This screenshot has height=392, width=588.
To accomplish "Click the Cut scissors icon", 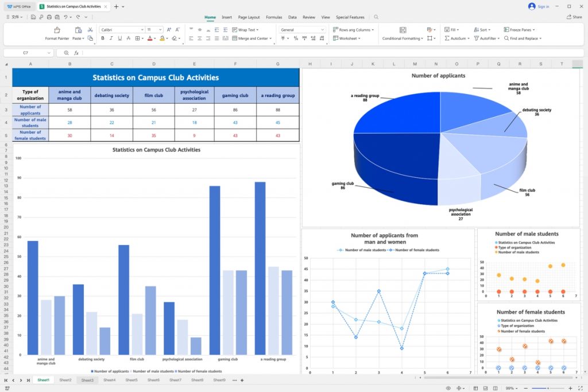I will pyautogui.click(x=90, y=30).
